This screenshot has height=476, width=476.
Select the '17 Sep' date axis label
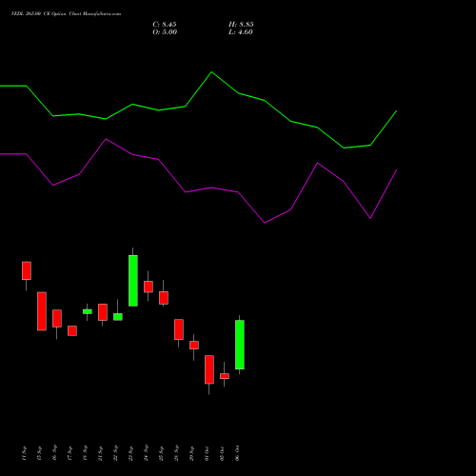(x=69, y=453)
